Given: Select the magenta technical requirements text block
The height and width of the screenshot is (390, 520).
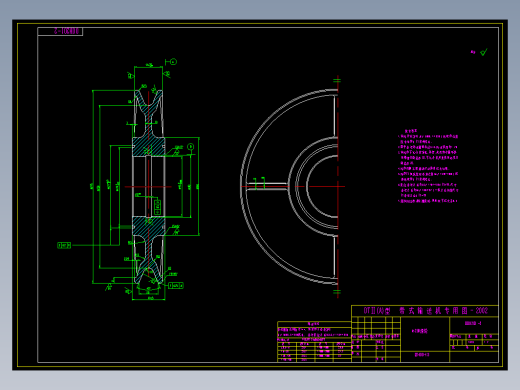Looking at the screenshot, I should click(x=428, y=166).
